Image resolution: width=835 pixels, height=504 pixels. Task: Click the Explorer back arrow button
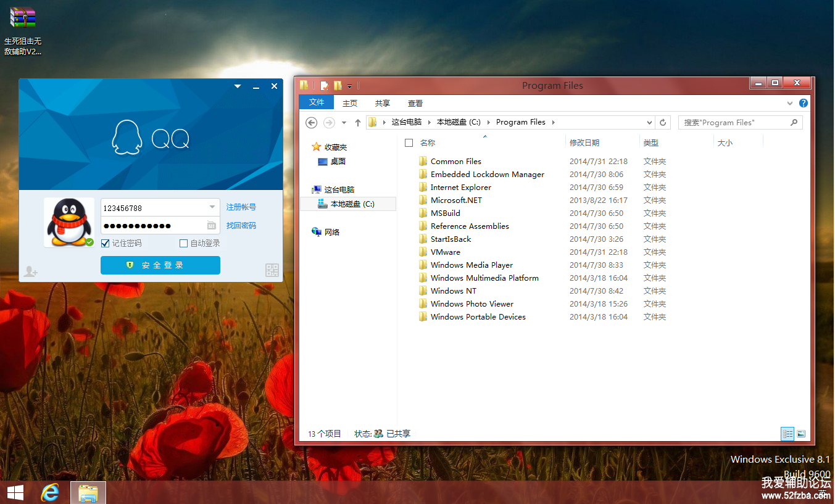[312, 122]
